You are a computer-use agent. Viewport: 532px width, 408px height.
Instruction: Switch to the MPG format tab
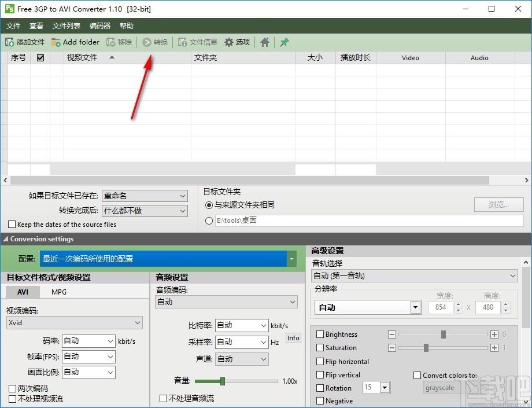[x=59, y=292]
